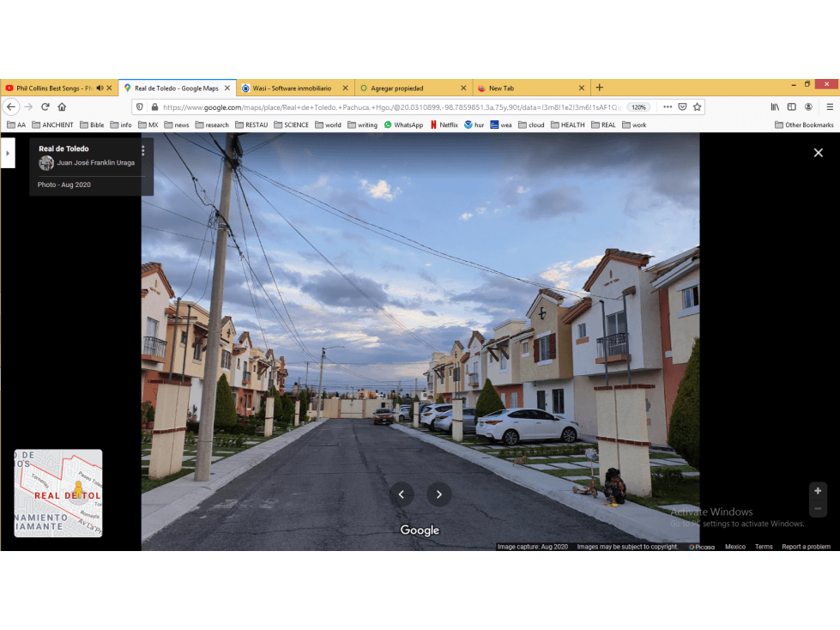The height and width of the screenshot is (630, 840).
Task: Reset the 120% zoom level indicator
Action: point(638,107)
